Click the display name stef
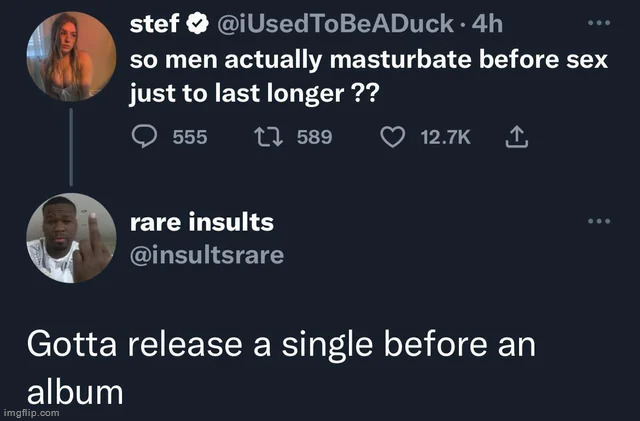This screenshot has height=421, width=640. (x=155, y=24)
